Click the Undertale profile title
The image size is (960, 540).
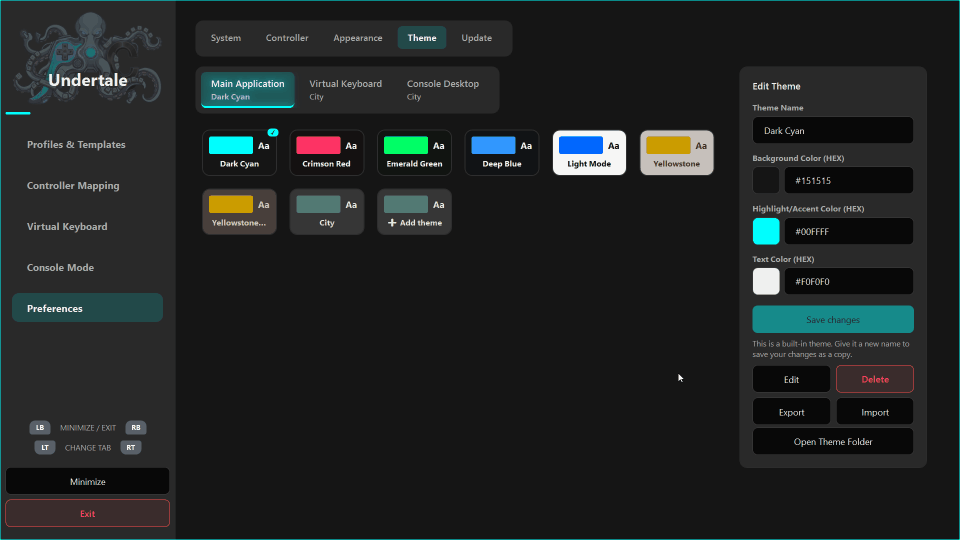88,80
